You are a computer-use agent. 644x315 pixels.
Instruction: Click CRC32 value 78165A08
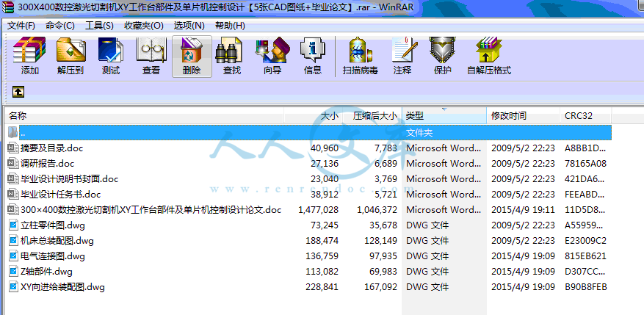586,164
